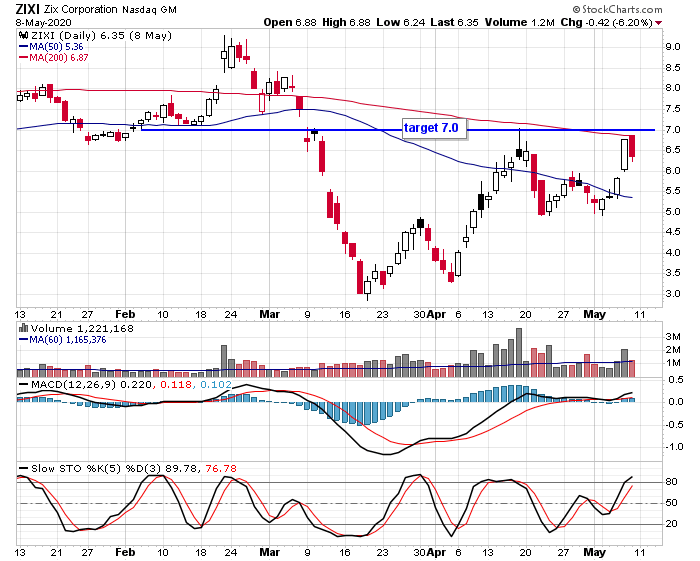Click the Low 6.24 value

point(400,22)
